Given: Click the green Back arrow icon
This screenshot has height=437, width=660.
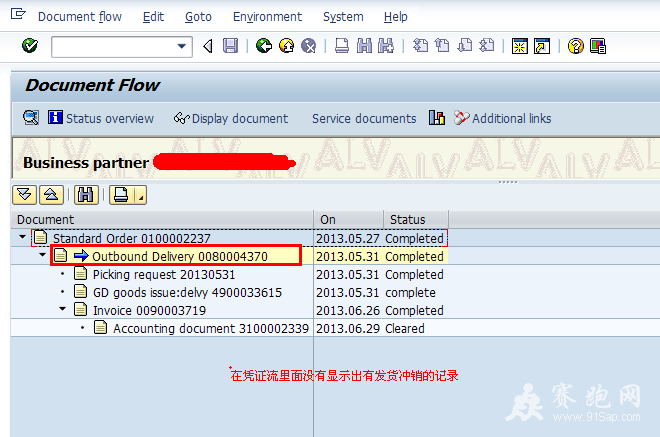Looking at the screenshot, I should pos(264,46).
